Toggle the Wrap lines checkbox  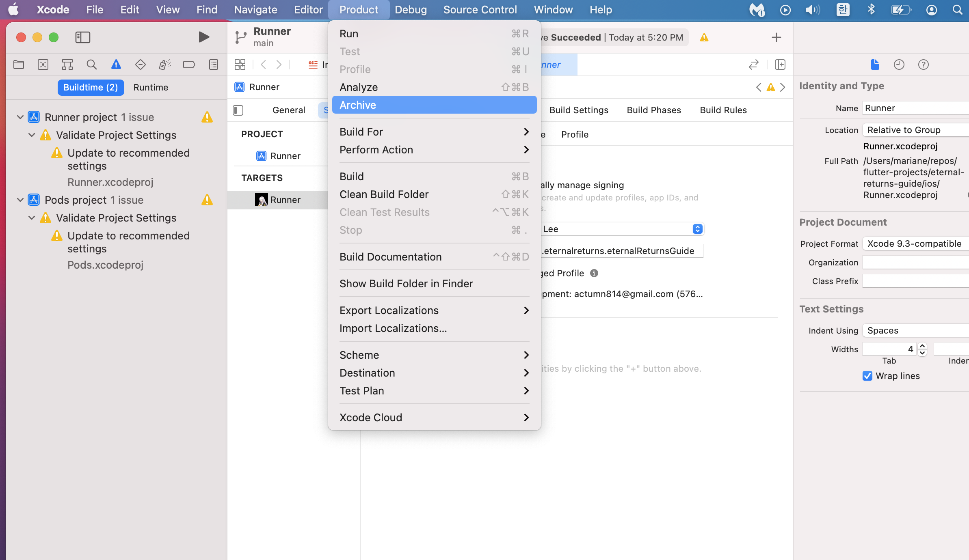click(867, 376)
